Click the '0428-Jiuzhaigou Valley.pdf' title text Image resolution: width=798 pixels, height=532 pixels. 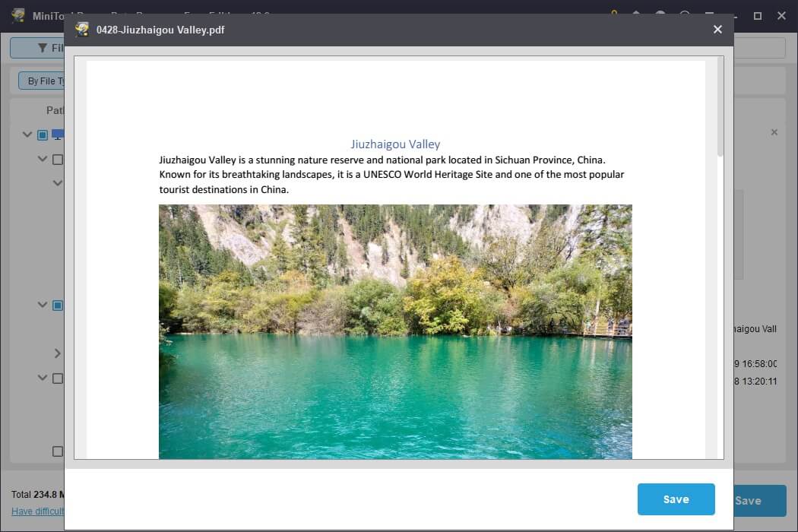click(x=160, y=30)
